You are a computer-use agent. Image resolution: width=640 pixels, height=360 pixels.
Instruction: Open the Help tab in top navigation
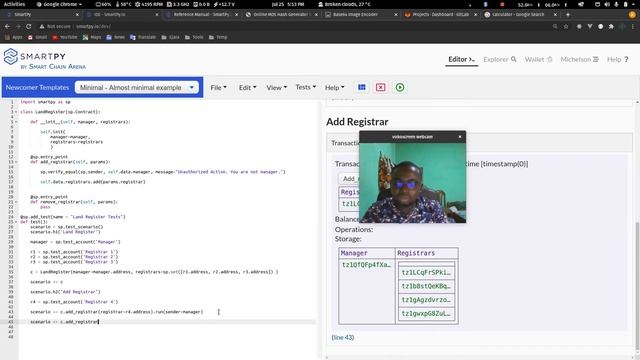pyautogui.click(x=618, y=60)
